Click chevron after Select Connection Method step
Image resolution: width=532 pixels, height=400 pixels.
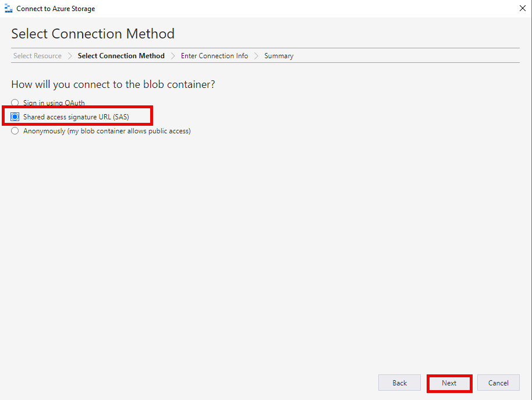click(173, 56)
